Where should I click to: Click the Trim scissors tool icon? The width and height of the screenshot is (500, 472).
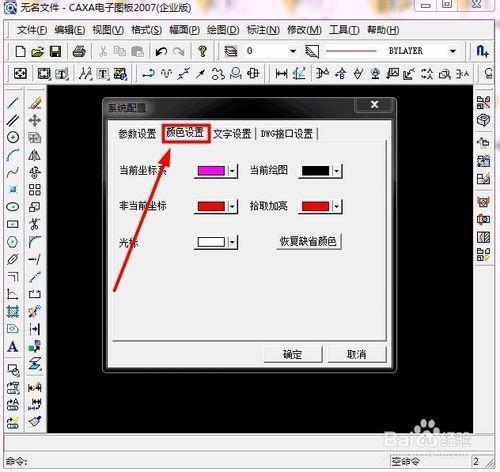coord(35,224)
